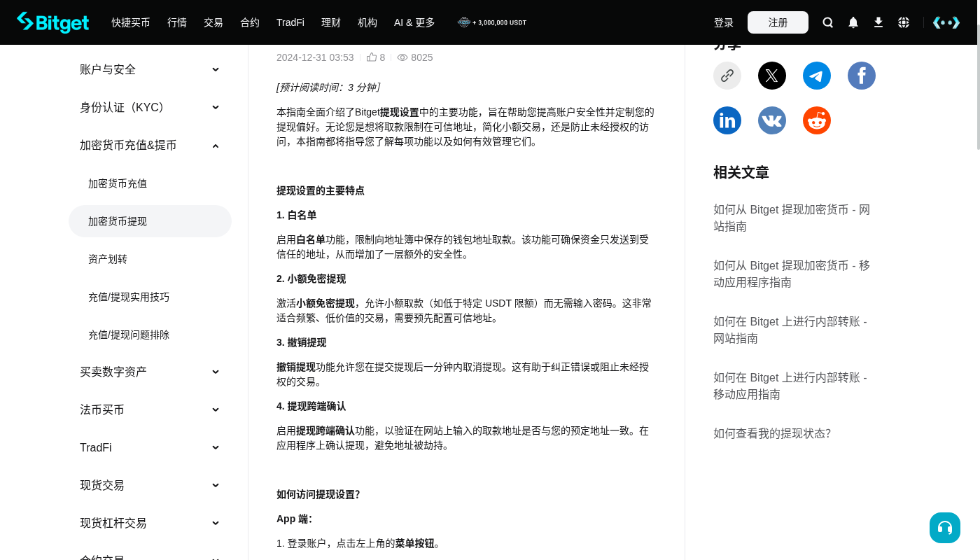Open 如何在 Bitget 上进行内部转账 - 网站指南
The image size is (980, 560).
[x=790, y=330]
